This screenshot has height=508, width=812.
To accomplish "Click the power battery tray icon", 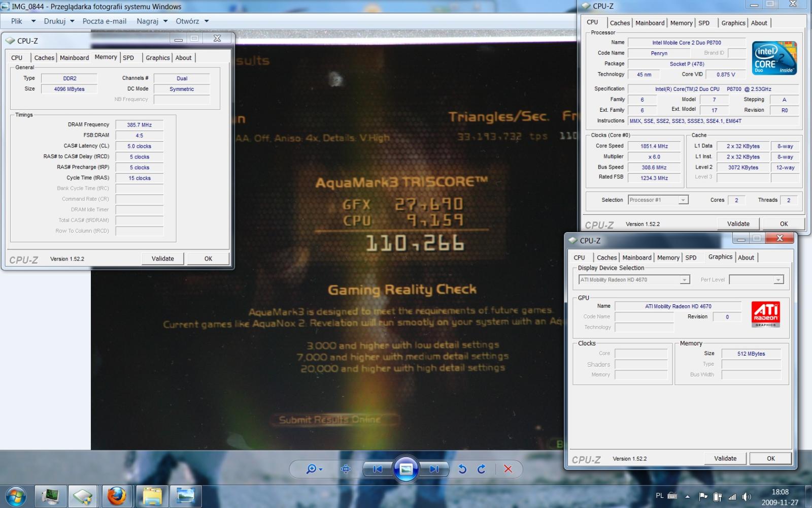I will pos(718,497).
